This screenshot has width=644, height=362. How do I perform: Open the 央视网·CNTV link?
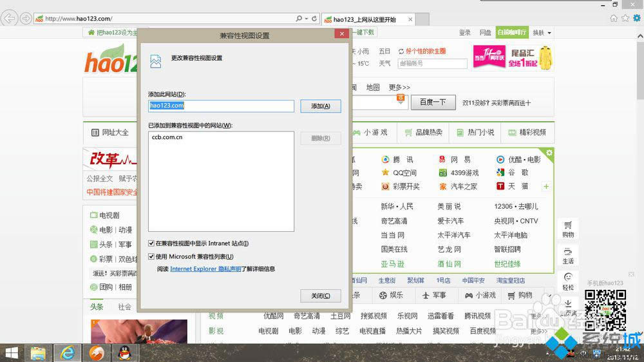click(516, 221)
